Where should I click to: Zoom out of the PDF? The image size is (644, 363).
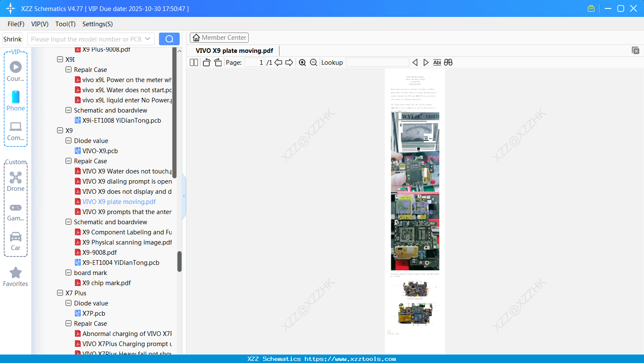pos(313,63)
